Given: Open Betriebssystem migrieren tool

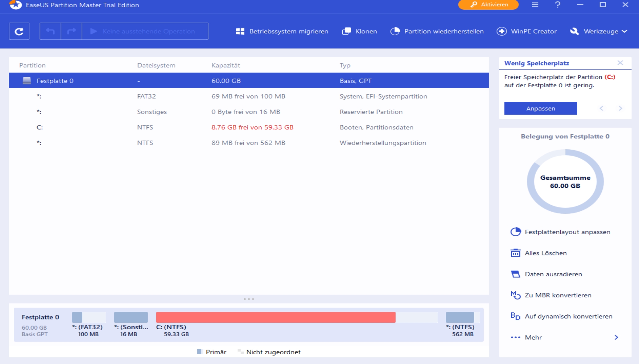Looking at the screenshot, I should (x=282, y=31).
